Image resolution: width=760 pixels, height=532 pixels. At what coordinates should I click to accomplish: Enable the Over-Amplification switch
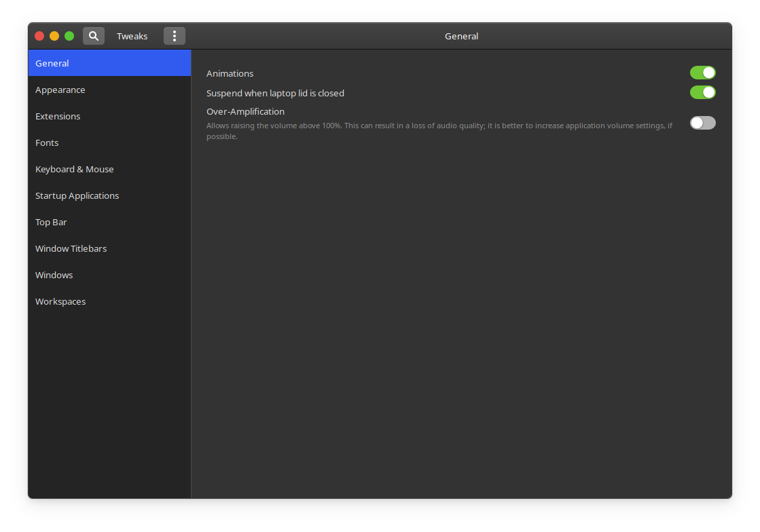point(702,123)
